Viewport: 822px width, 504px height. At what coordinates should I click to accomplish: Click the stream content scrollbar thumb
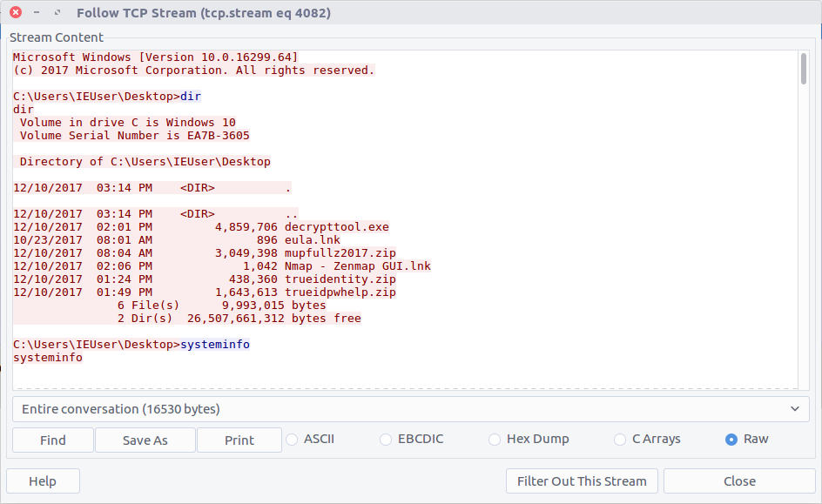coord(803,69)
